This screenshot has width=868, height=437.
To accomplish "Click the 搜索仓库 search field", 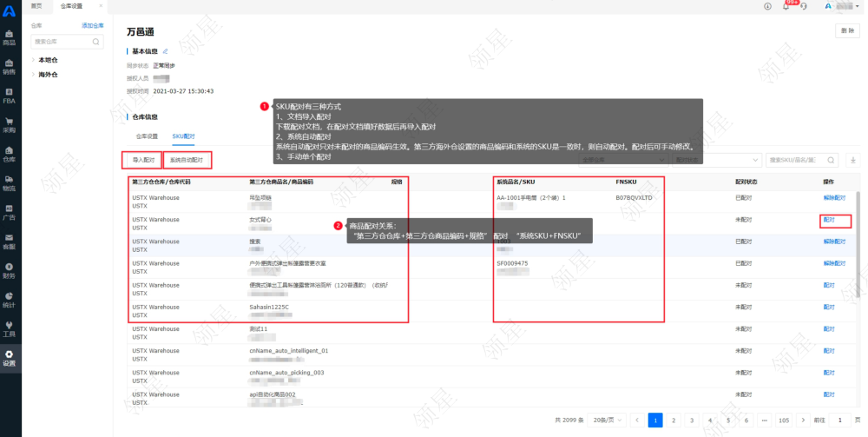I will point(67,41).
